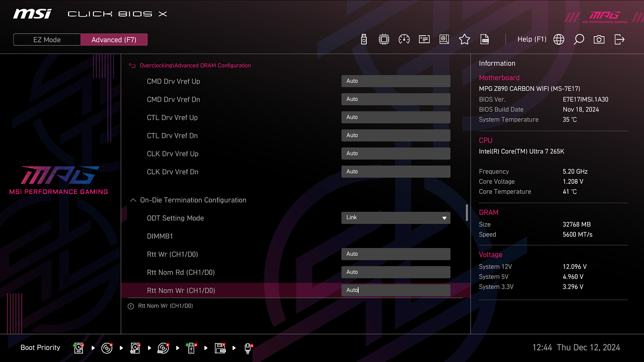Select the Advanced (F7) tab
Image resolution: width=644 pixels, height=362 pixels.
coord(114,40)
